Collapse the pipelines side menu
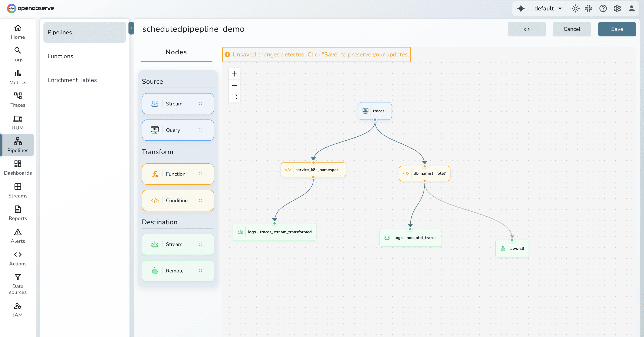Viewport: 644px width, 337px height. pos(131,28)
